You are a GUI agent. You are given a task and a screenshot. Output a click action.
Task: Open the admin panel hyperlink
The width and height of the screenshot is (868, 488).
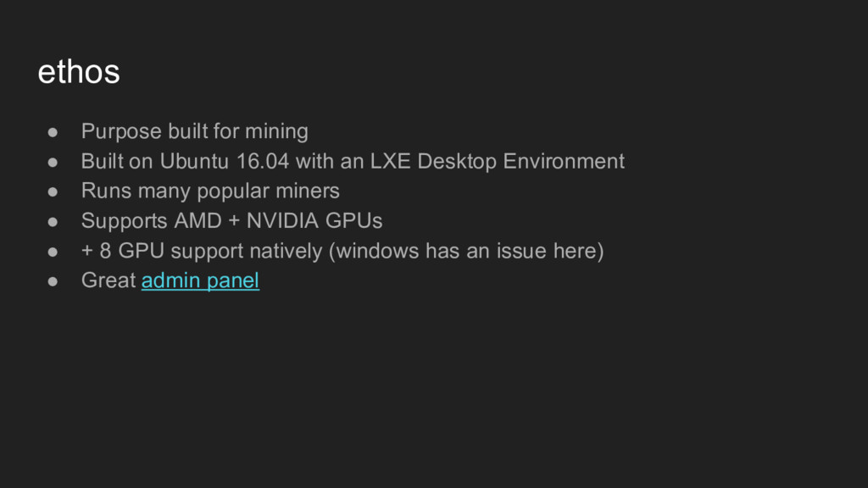(200, 280)
